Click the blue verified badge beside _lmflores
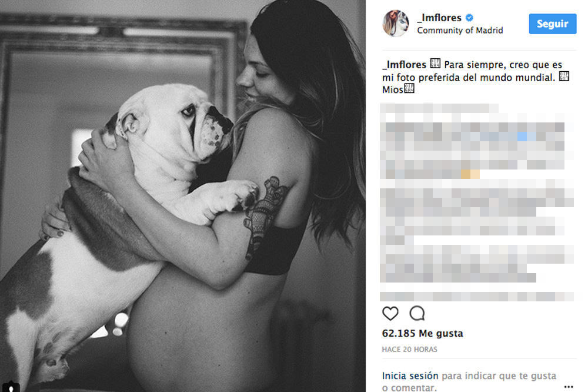Viewport: 588px width, 392px height. (x=469, y=18)
